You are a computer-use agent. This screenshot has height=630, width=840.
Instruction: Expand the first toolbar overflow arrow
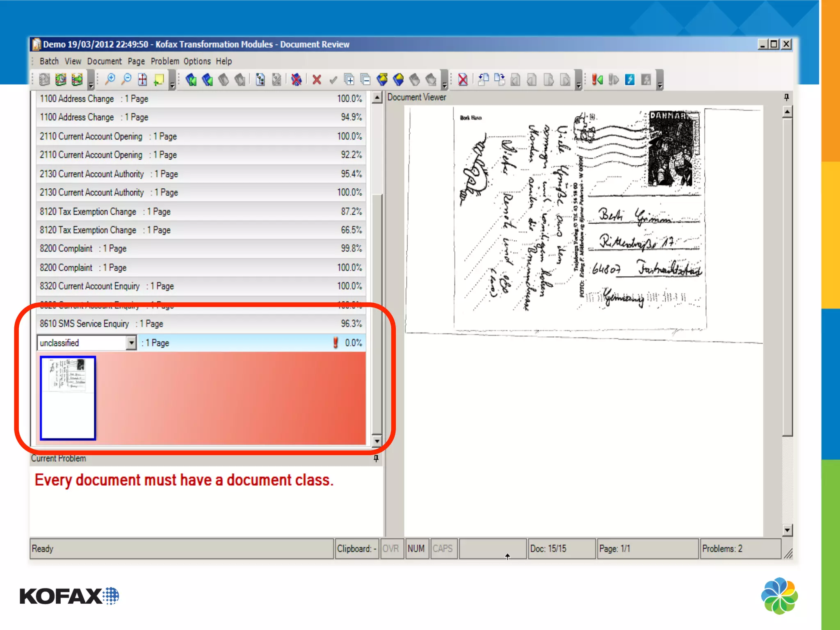(x=91, y=85)
